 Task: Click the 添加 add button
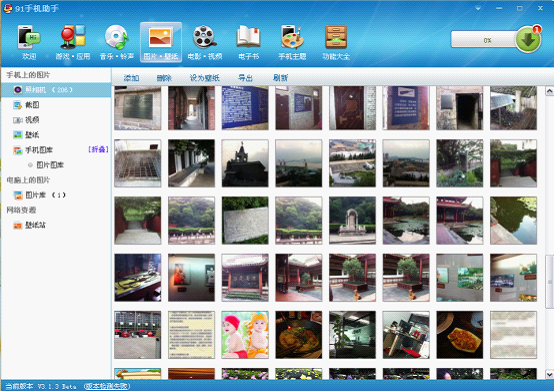[x=131, y=78]
